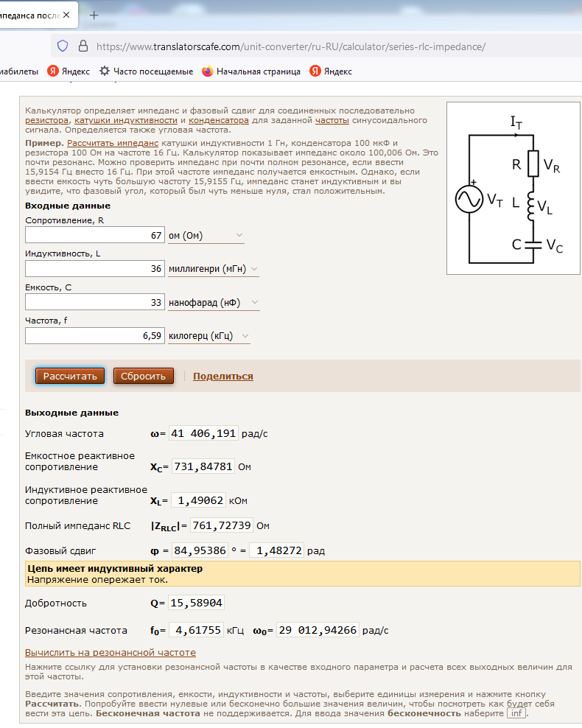This screenshot has height=728, width=582.
Task: Click the inf keyword box
Action: (516, 713)
